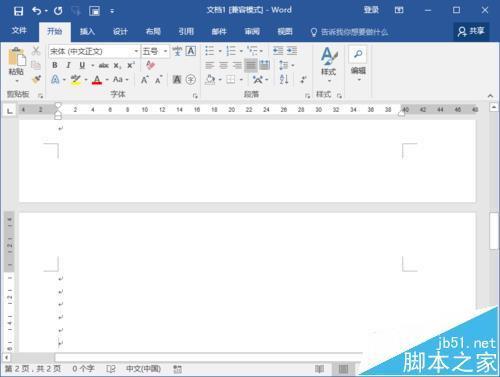Undo the last action
The width and height of the screenshot is (500, 377).
pyautogui.click(x=37, y=11)
